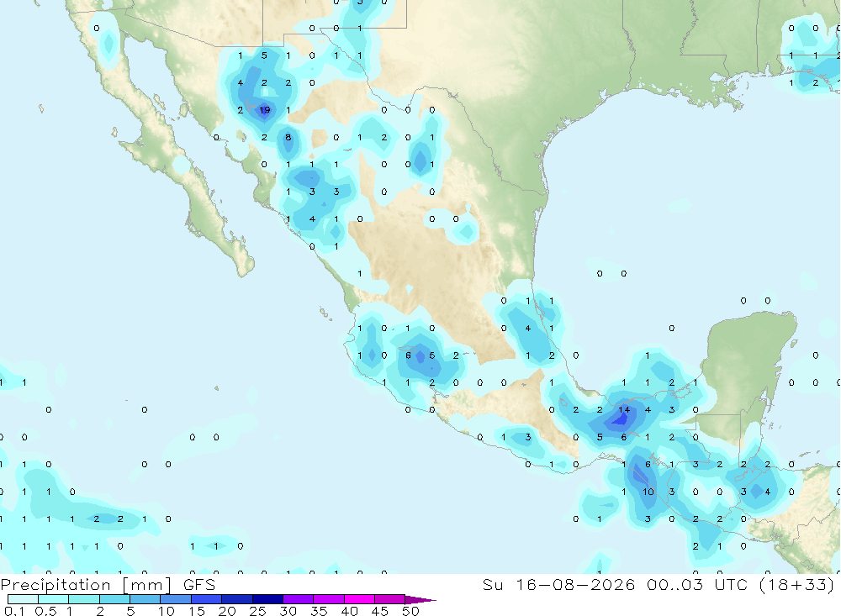841x616 pixels.
Task: Click the legend swatch between 45 and 50
Action: click(390, 599)
